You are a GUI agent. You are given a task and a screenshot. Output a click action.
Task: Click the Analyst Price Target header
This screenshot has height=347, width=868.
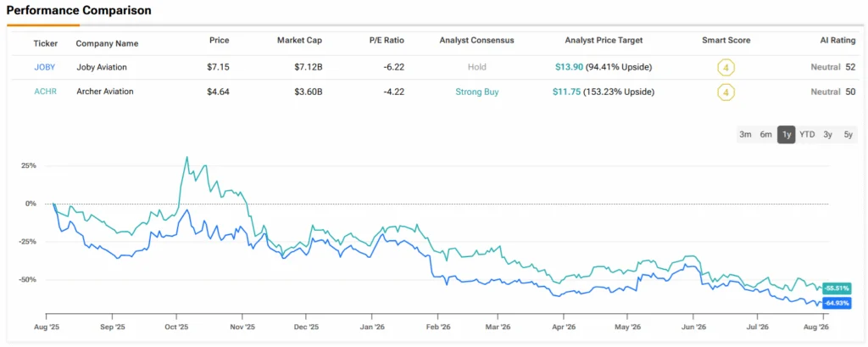click(604, 41)
